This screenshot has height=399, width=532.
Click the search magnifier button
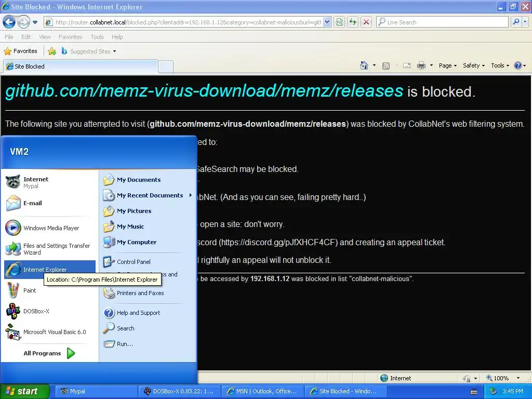coord(516,22)
